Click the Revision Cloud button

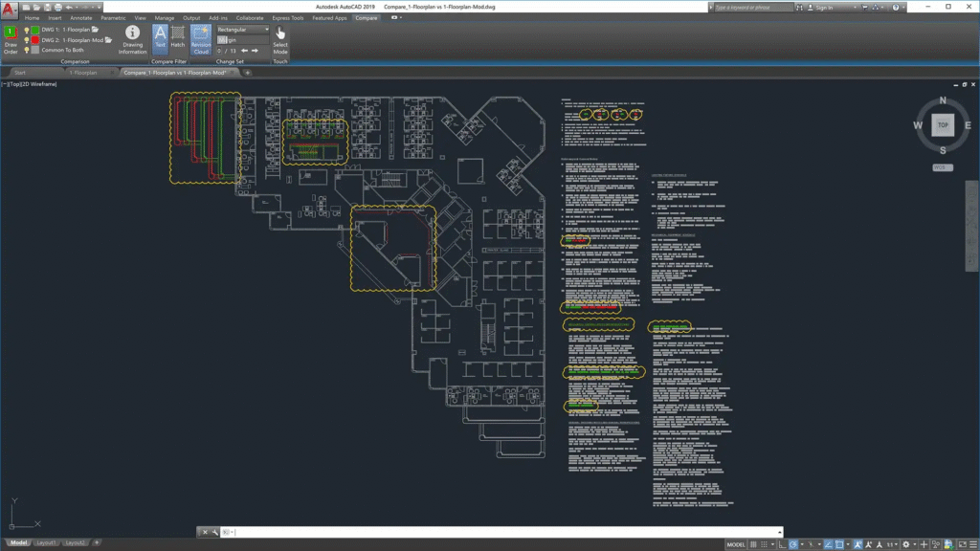pyautogui.click(x=201, y=38)
